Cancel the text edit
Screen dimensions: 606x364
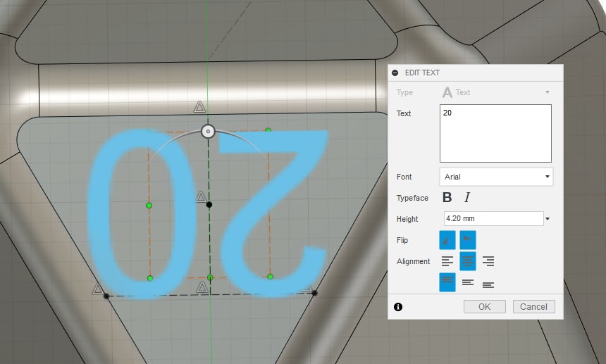[x=533, y=306]
